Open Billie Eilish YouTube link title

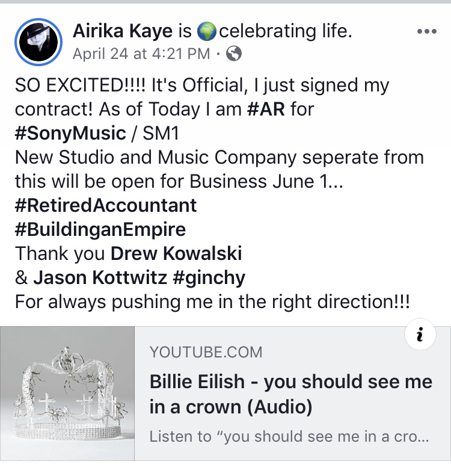point(291,394)
